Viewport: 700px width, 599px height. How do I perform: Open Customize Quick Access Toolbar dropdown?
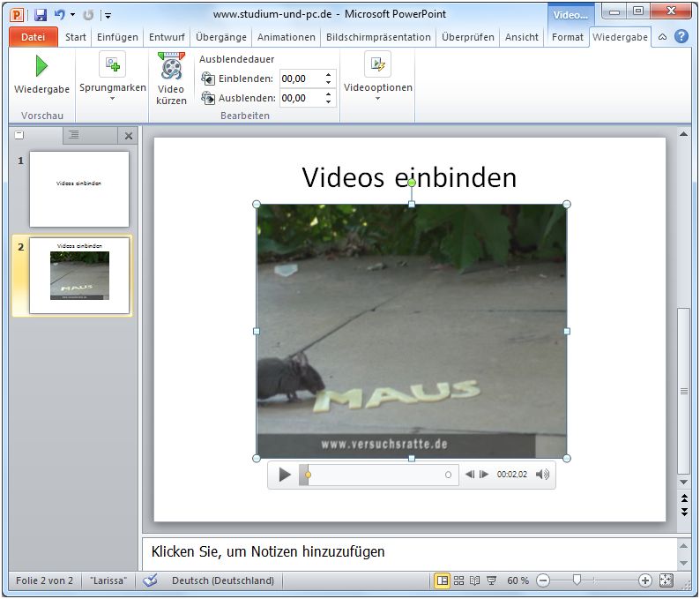[108, 16]
